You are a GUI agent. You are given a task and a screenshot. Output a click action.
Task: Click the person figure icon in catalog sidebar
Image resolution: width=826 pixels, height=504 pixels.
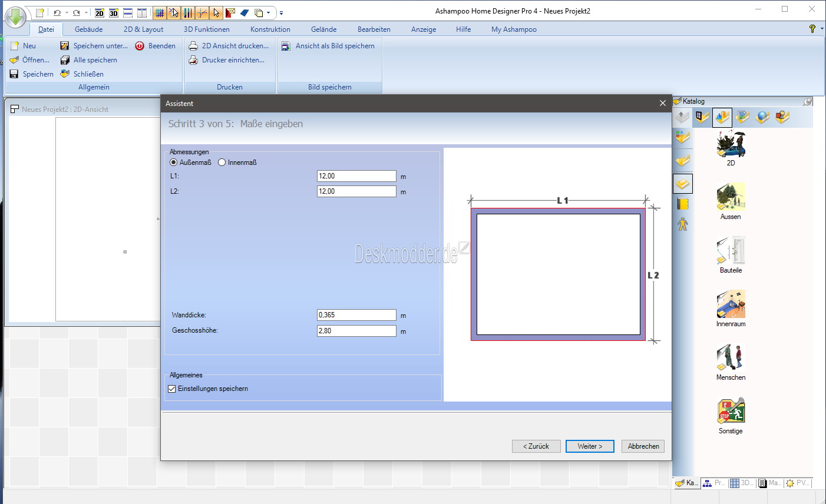tap(683, 224)
